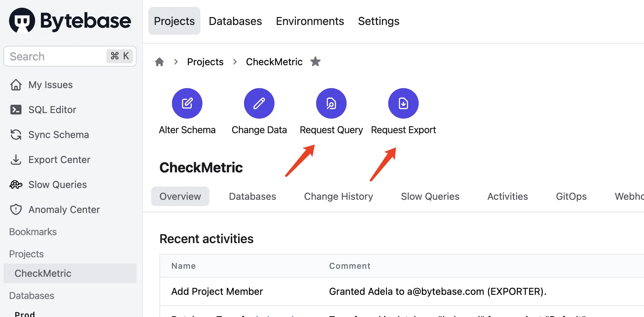Open Settings in the top navigation
The image size is (644, 317).
(x=378, y=21)
